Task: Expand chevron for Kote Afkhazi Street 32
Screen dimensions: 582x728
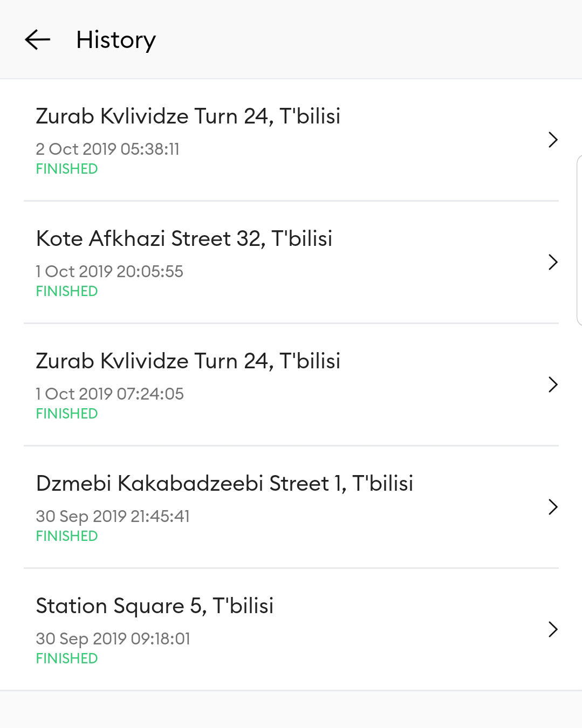Action: [x=553, y=262]
